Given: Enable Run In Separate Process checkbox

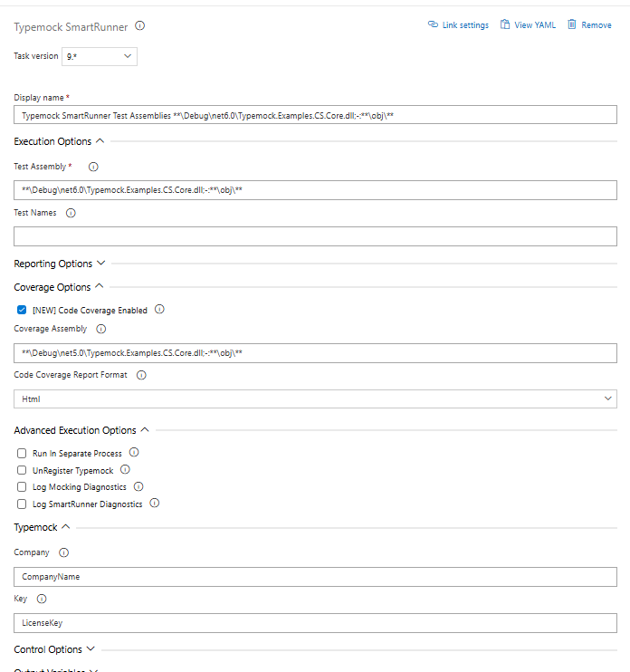Looking at the screenshot, I should (x=22, y=453).
